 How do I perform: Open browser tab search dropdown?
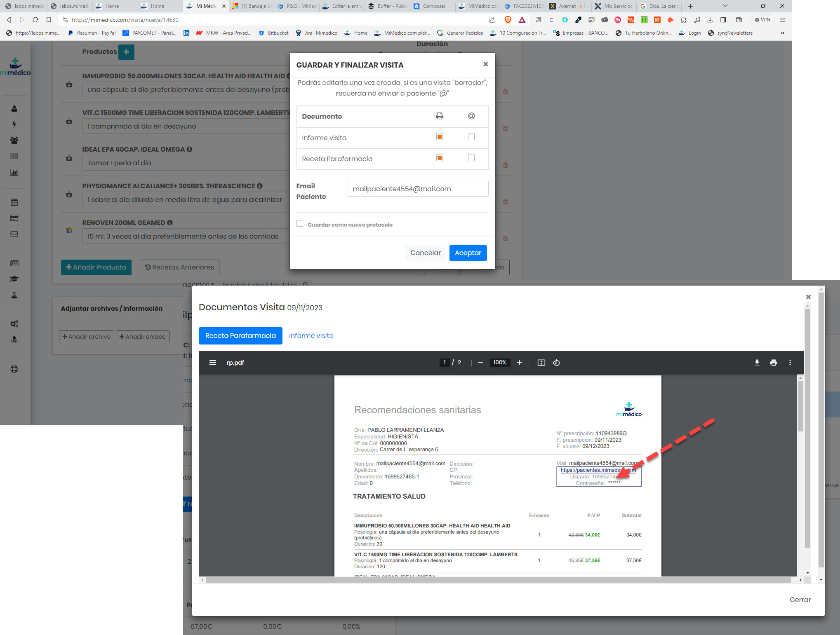click(725, 6)
